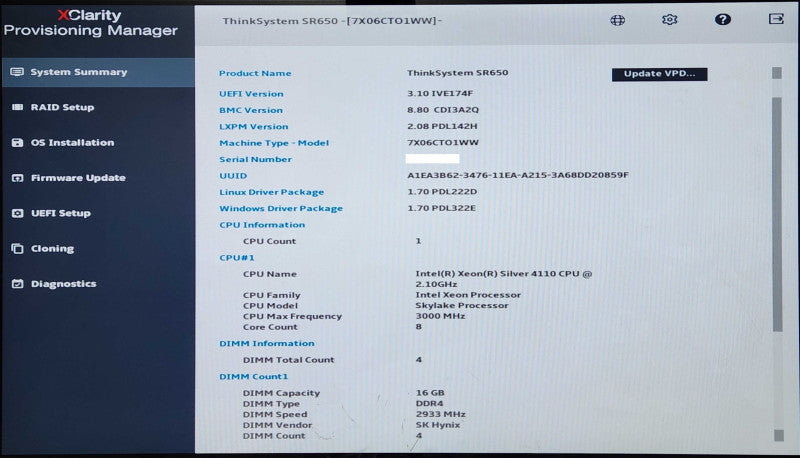Screen dimensions: 800x458
Task: Click the UEFI Version label
Action: click(251, 94)
